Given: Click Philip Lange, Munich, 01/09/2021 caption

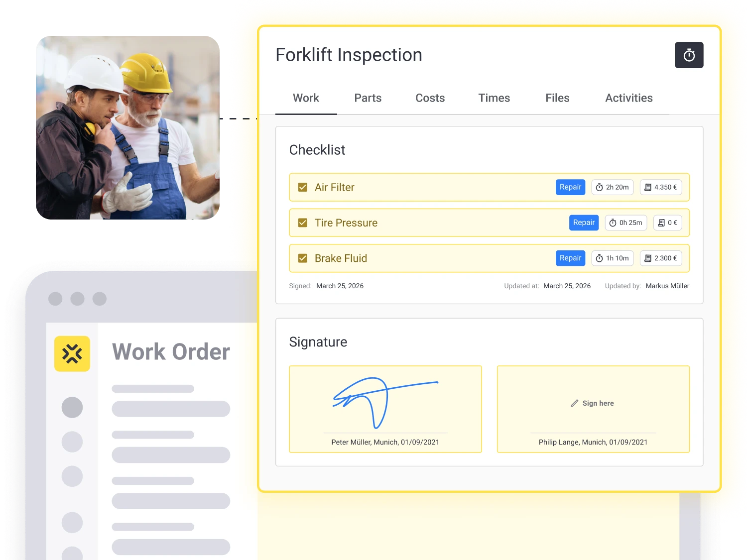Looking at the screenshot, I should (593, 442).
